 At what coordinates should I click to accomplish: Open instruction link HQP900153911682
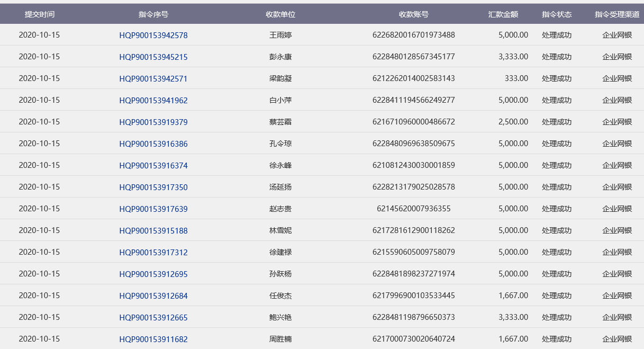(153, 339)
